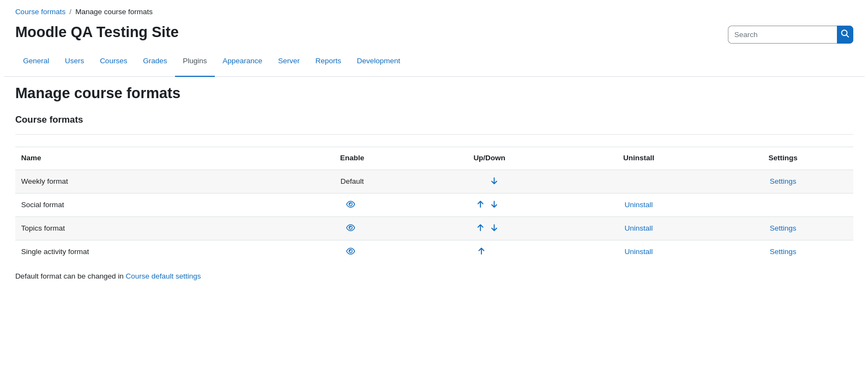Toggle Single activity format visibility
The image size is (868, 374).
[351, 251]
